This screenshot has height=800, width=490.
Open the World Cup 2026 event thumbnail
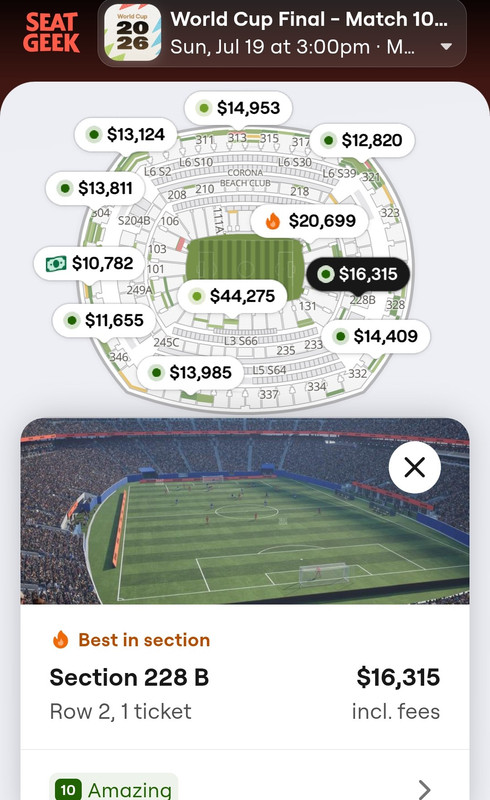click(x=133, y=33)
